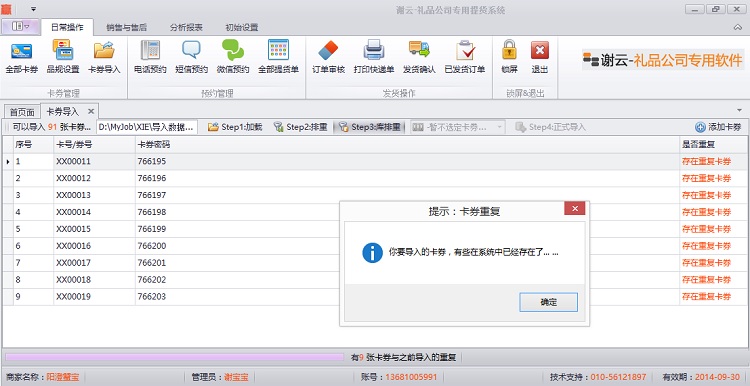Collapse the ribbon with the chevron
750x386 pixels.
click(x=738, y=27)
